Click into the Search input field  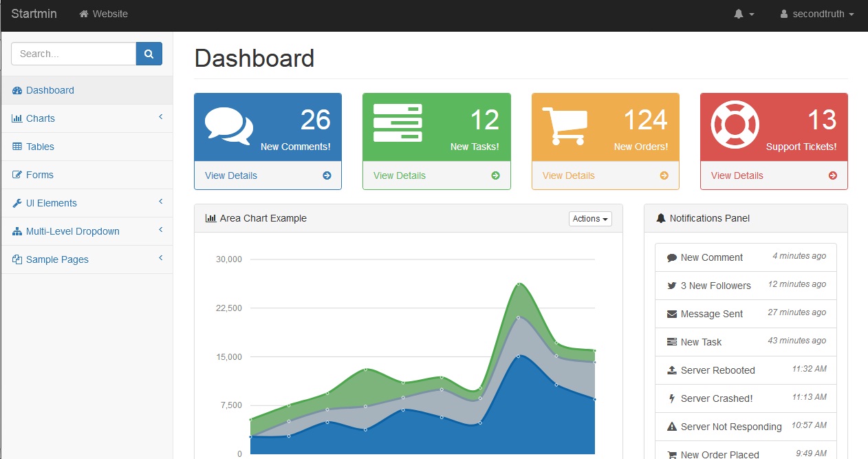[x=74, y=54]
